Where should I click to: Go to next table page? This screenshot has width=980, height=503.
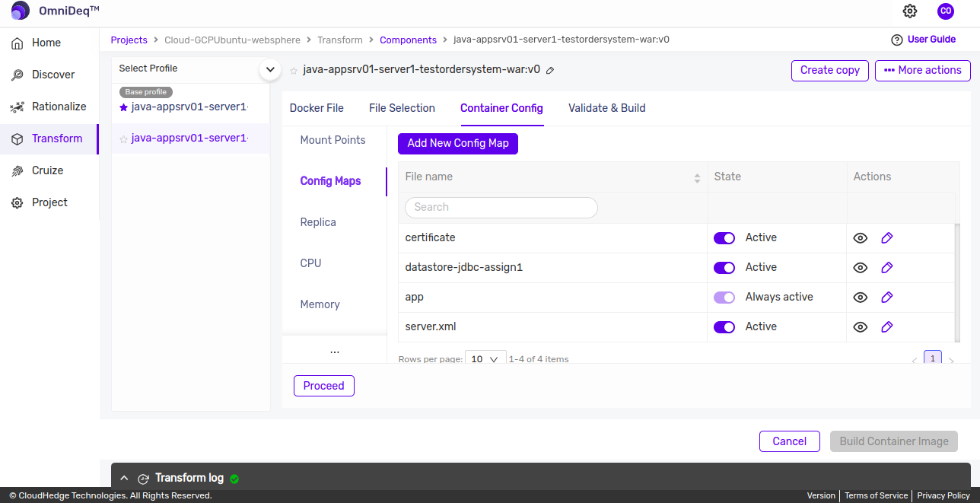[x=951, y=360]
